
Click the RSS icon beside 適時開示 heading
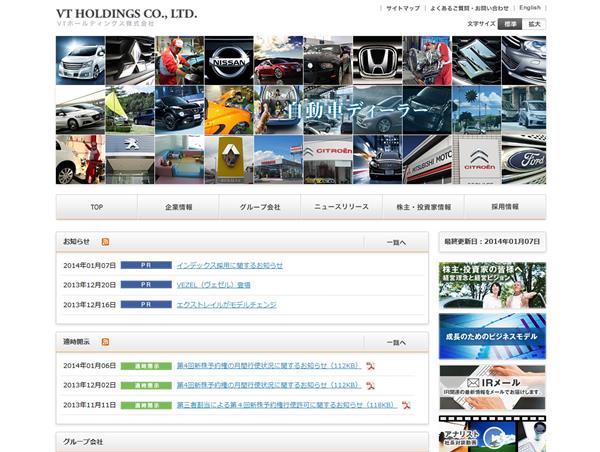pyautogui.click(x=105, y=342)
